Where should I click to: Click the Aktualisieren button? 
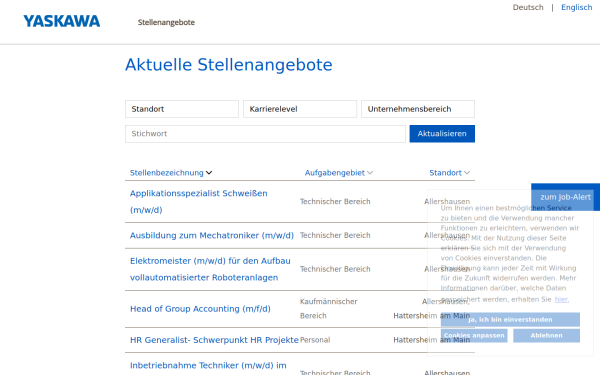(x=442, y=134)
